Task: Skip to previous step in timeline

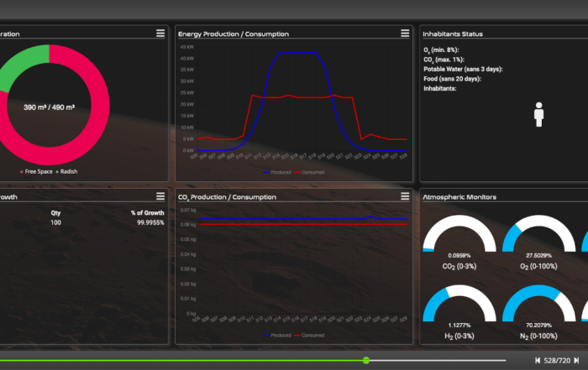Action: click(x=538, y=360)
